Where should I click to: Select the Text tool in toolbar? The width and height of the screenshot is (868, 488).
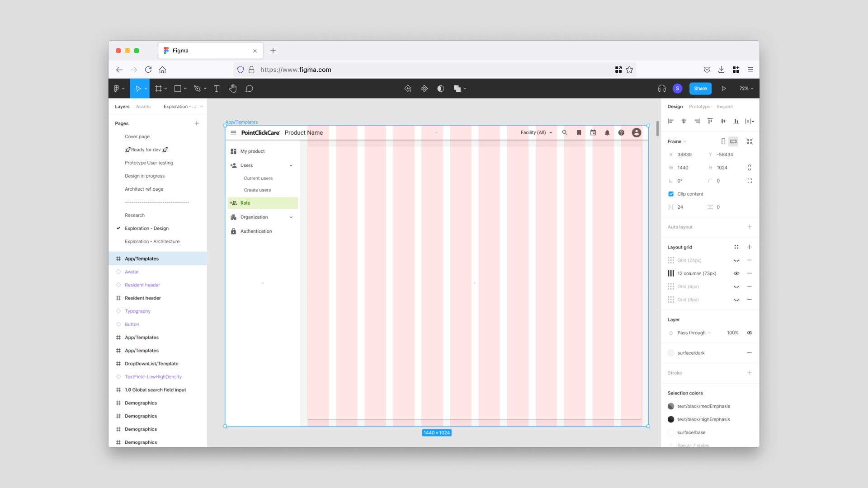point(217,89)
